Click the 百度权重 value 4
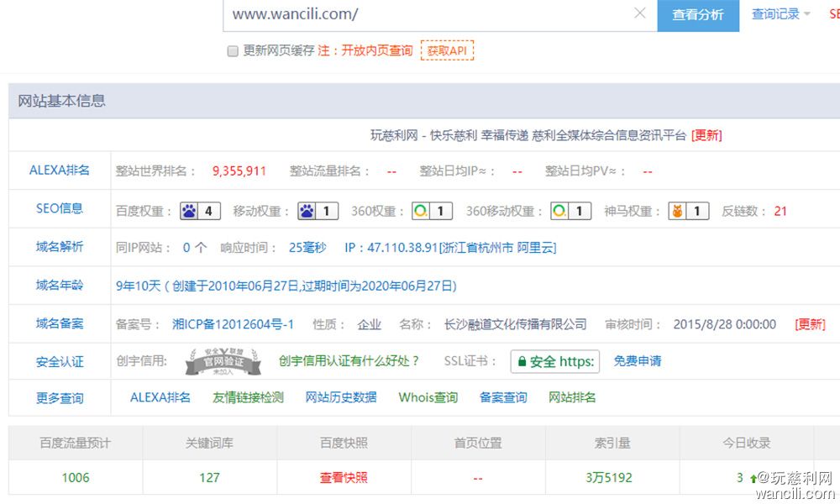Image resolution: width=840 pixels, height=504 pixels. 208,211
